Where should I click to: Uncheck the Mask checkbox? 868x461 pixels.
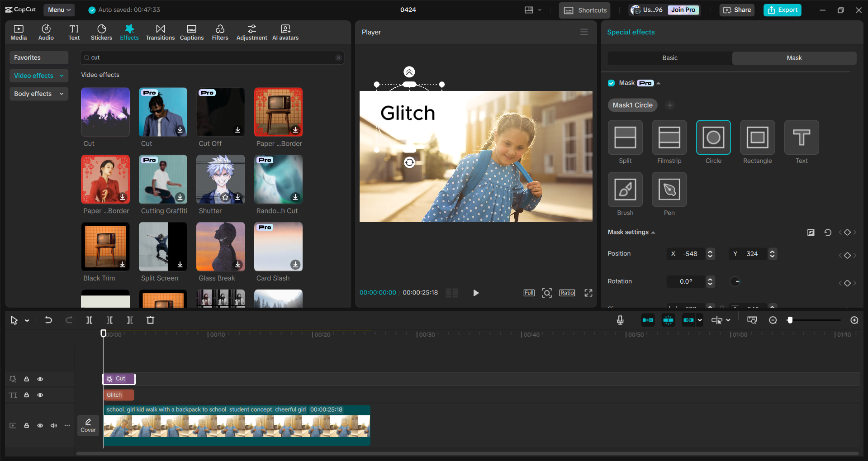612,83
